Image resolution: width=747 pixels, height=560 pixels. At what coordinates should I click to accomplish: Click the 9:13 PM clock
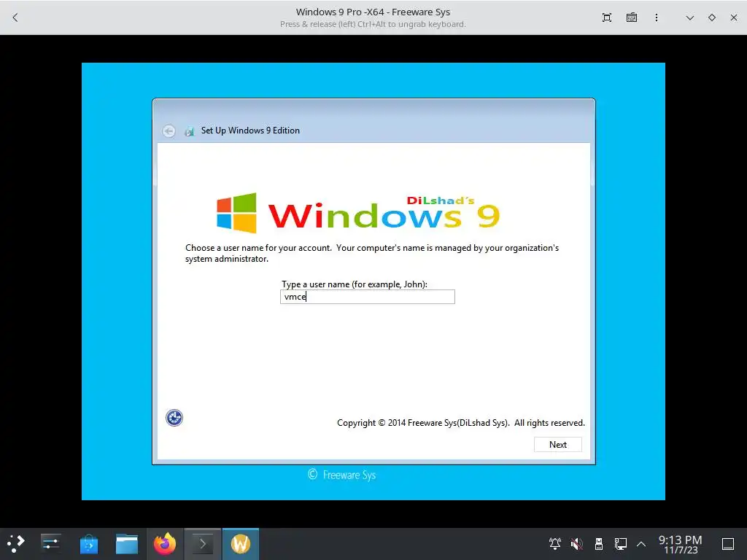point(681,544)
